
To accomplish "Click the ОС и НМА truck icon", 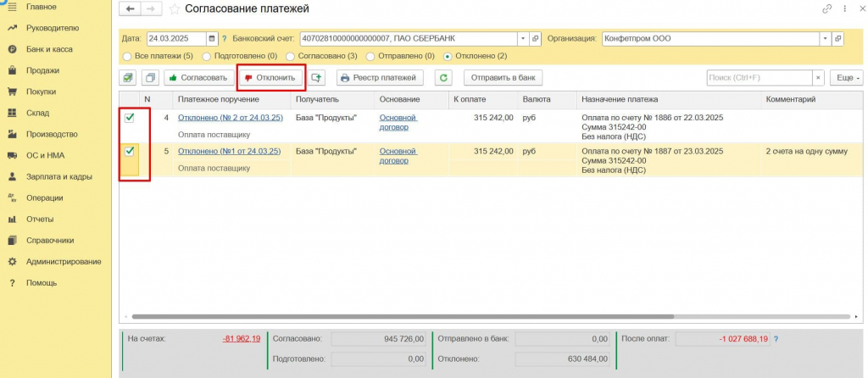I will (12, 155).
